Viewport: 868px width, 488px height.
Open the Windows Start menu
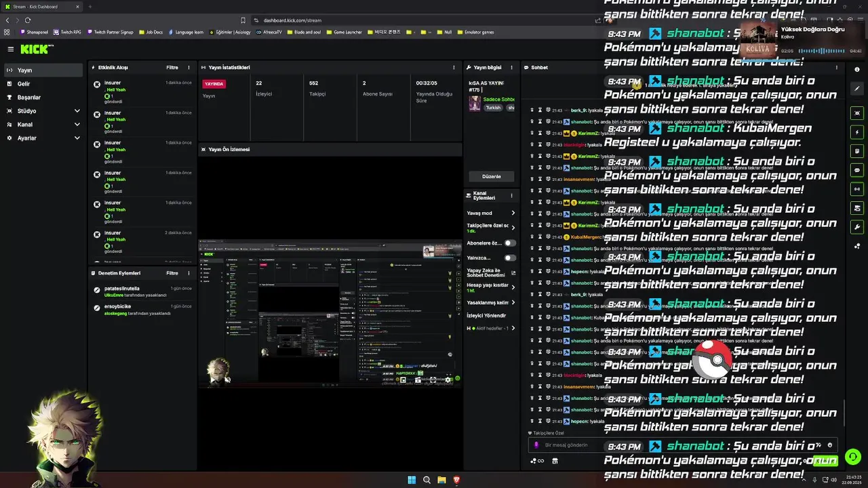pyautogui.click(x=412, y=480)
